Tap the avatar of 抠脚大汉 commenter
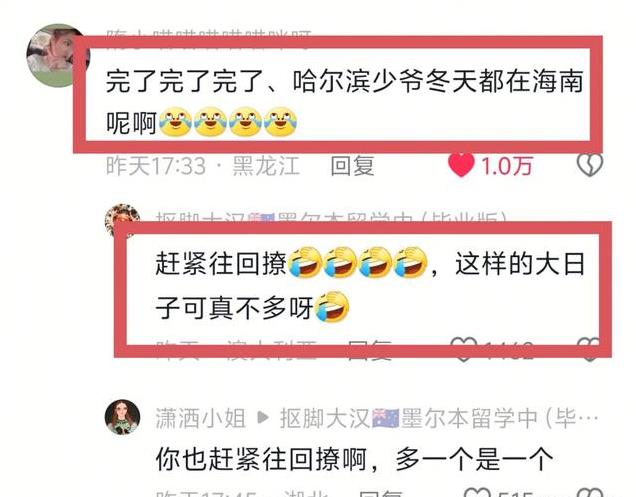Screen dimensions: 636x497 tap(122, 220)
